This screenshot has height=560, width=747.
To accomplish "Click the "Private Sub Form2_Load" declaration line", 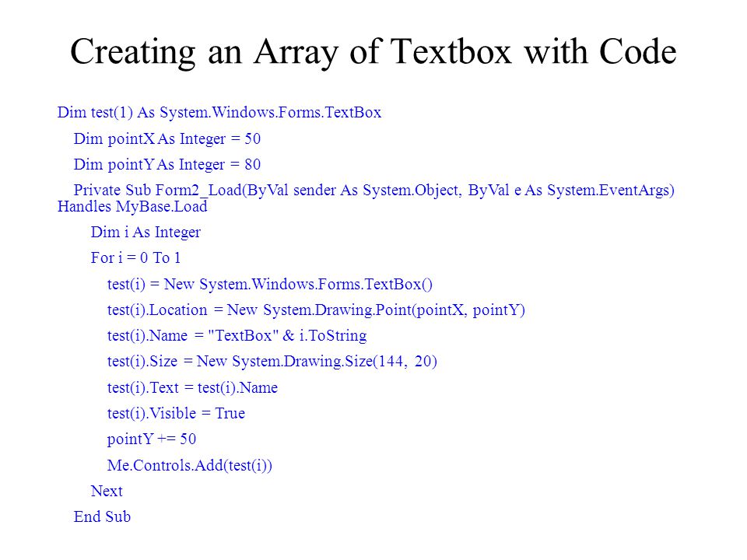I will tap(374, 191).
